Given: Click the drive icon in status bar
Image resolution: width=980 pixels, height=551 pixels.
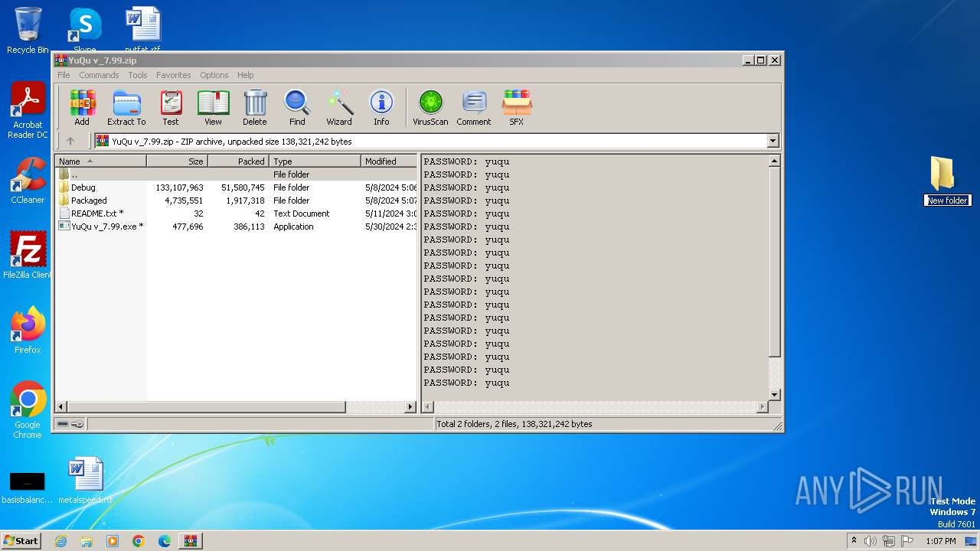Looking at the screenshot, I should click(x=63, y=424).
